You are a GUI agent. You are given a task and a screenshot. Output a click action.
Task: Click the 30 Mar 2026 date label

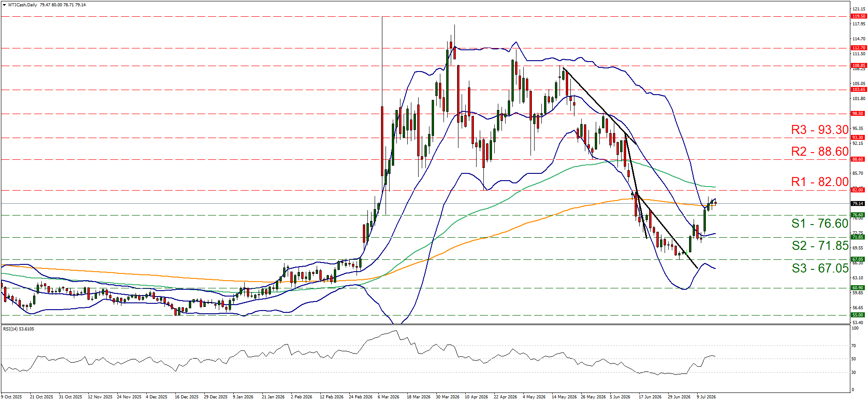(x=448, y=397)
